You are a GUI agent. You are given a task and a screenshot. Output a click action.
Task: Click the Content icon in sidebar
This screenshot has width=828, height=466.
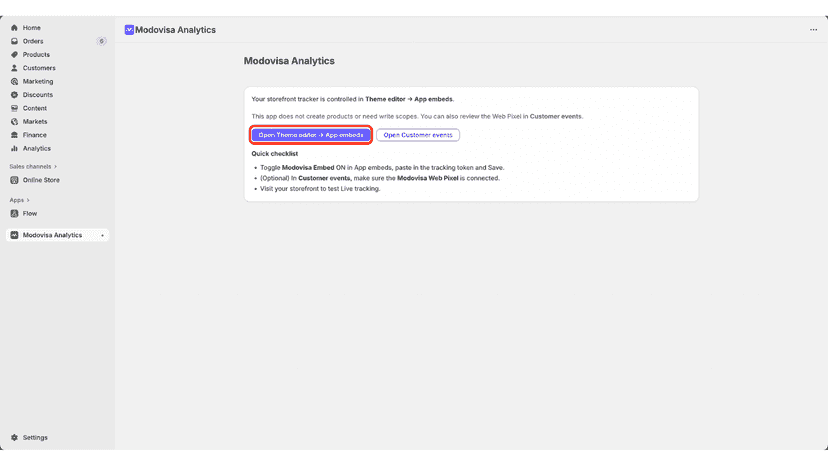[x=14, y=108]
